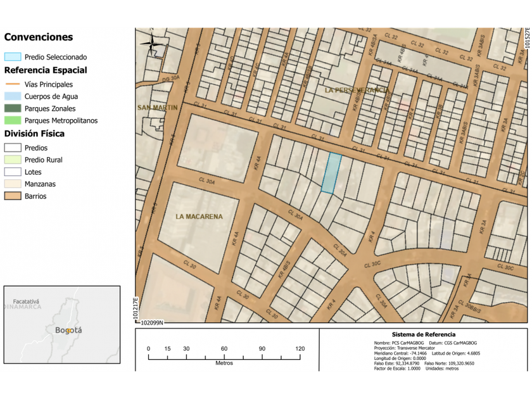Click the Predios legend box symbol

tap(13, 148)
